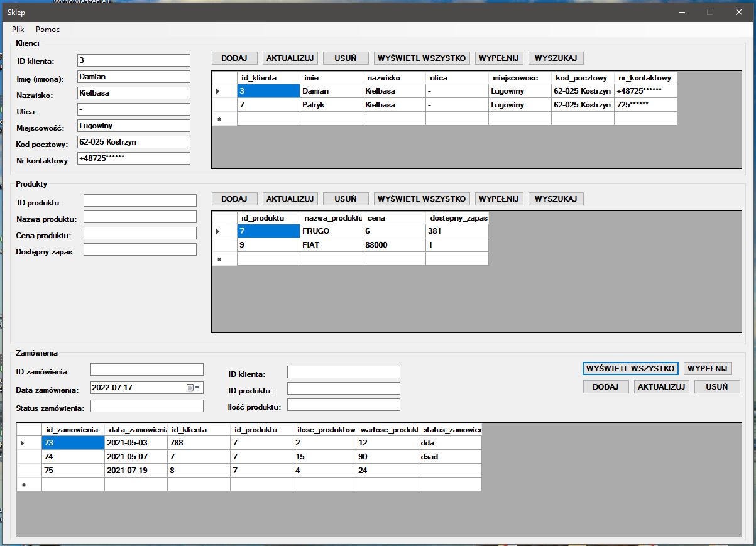Viewport: 756px width, 546px height.
Task: Click the nazwisko column header in clients grid
Action: click(x=393, y=78)
